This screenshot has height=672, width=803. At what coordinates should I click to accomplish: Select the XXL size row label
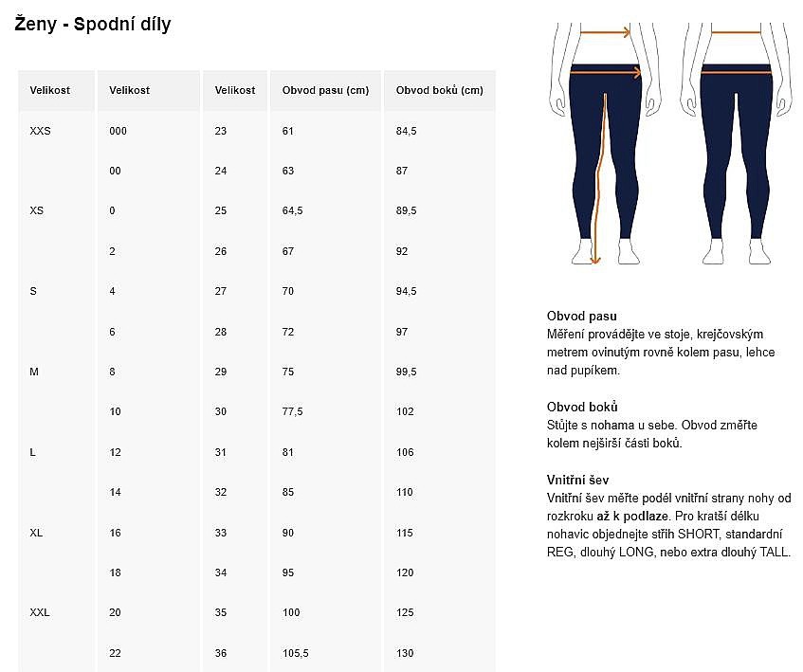click(x=40, y=612)
